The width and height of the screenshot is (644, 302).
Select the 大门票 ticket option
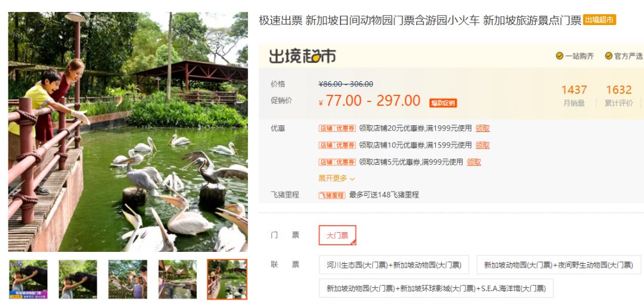point(337,235)
